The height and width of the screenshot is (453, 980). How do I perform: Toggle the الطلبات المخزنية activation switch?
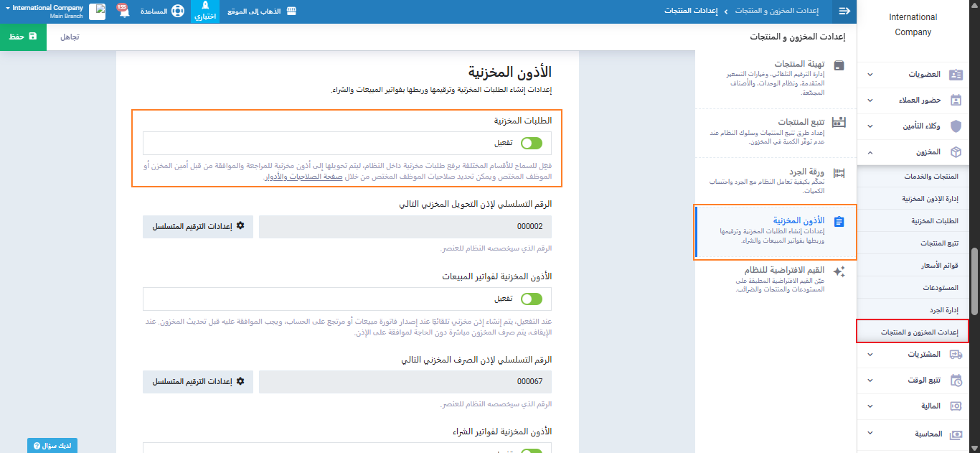point(532,144)
